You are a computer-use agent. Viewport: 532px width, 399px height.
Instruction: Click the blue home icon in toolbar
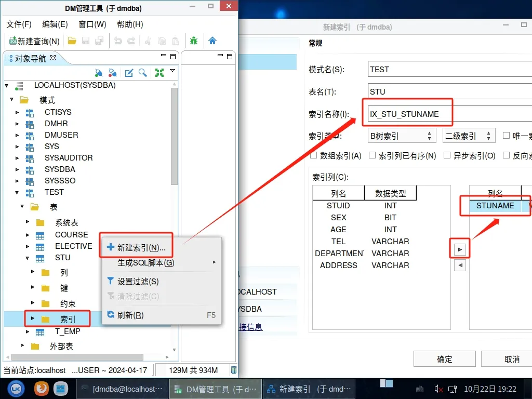(212, 41)
